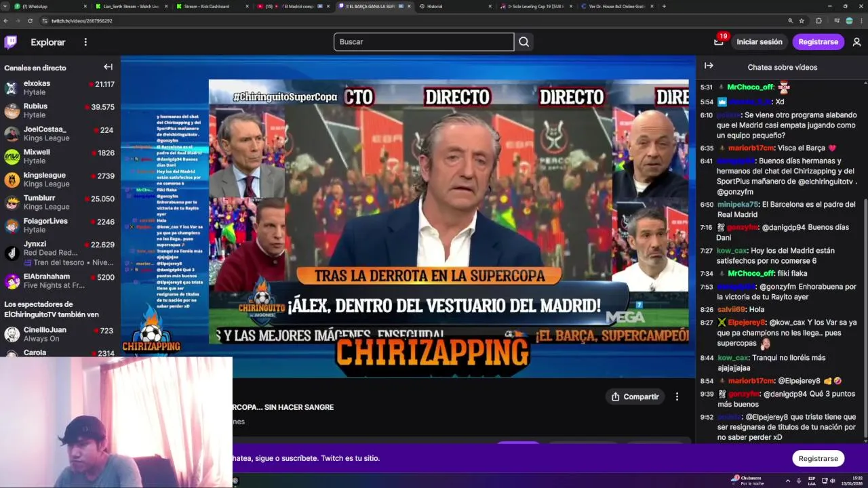Viewport: 868px width, 488px height.
Task: Switch to the Lian_Sorth Stream tab
Action: click(x=131, y=6)
